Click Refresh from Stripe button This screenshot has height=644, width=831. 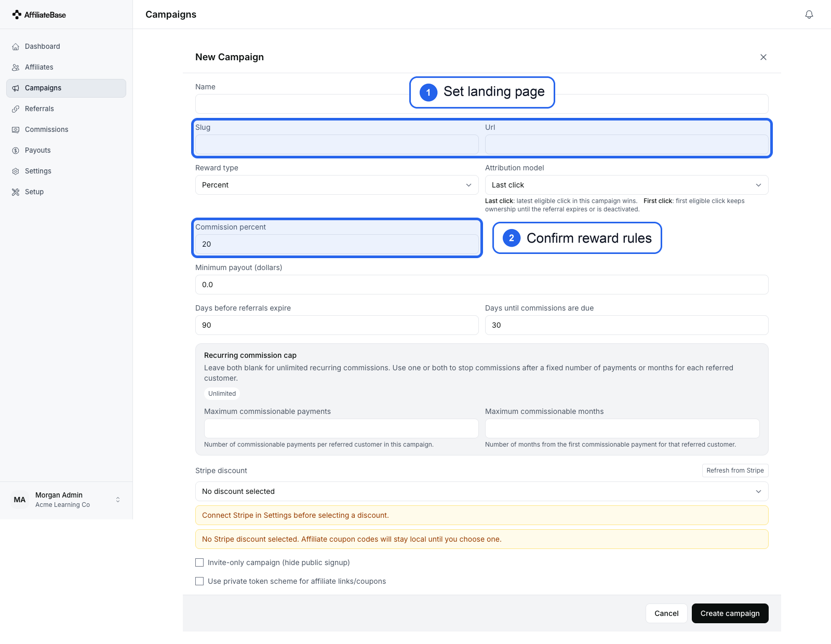click(x=735, y=471)
